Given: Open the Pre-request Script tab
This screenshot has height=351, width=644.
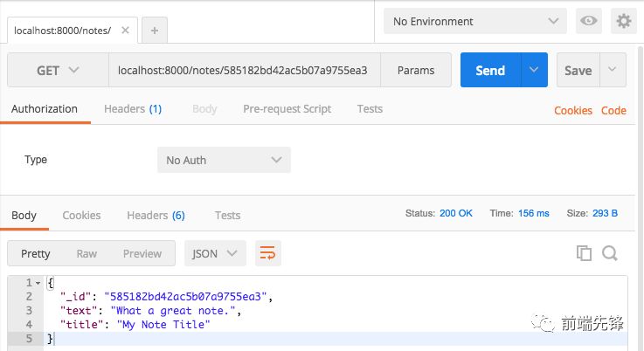Looking at the screenshot, I should (x=287, y=109).
